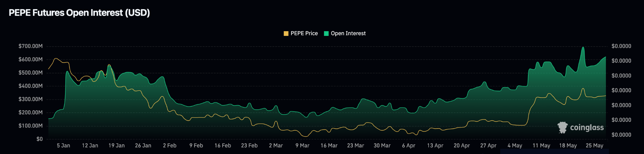The image size is (644, 154).
Task: Click the $200.00M axis label
Action: (31, 112)
